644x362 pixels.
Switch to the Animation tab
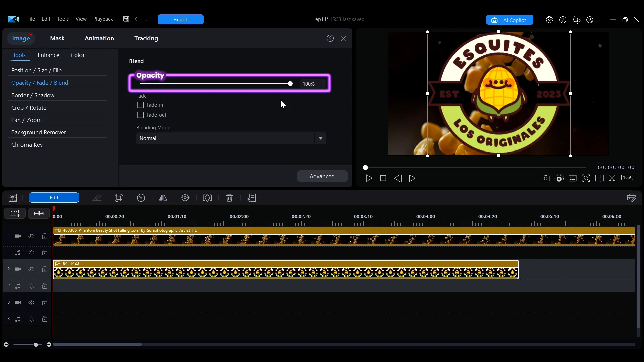(99, 38)
